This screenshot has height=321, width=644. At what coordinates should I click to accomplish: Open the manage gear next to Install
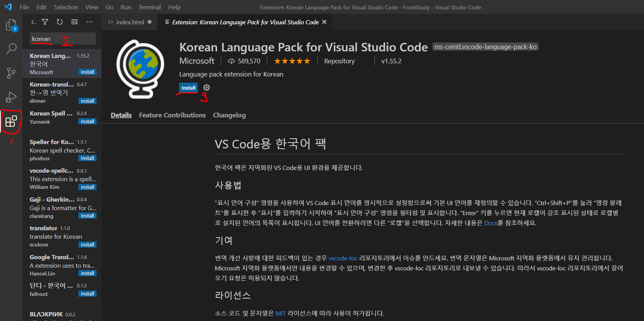point(207,88)
